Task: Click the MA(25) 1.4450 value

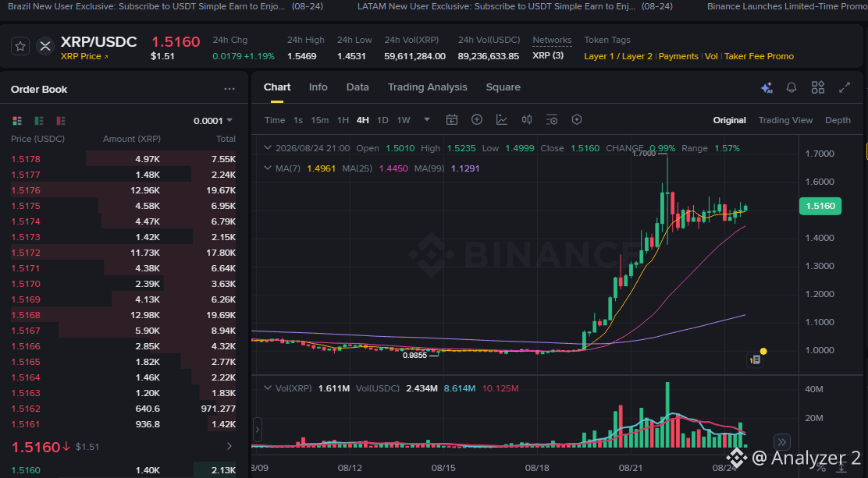Action: [393, 168]
